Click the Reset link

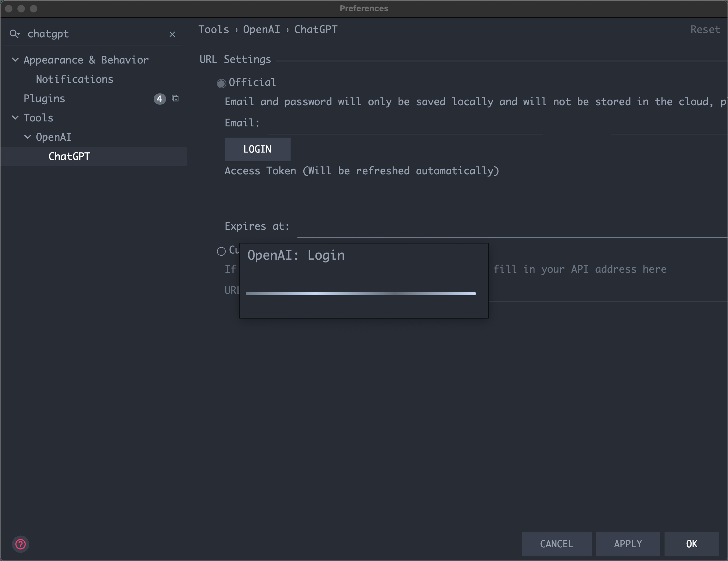pos(705,29)
